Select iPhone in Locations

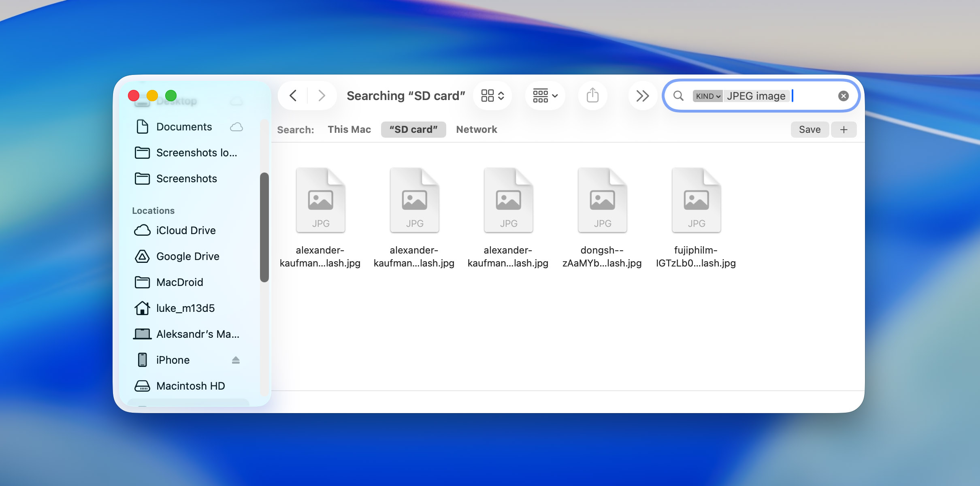[189, 360]
